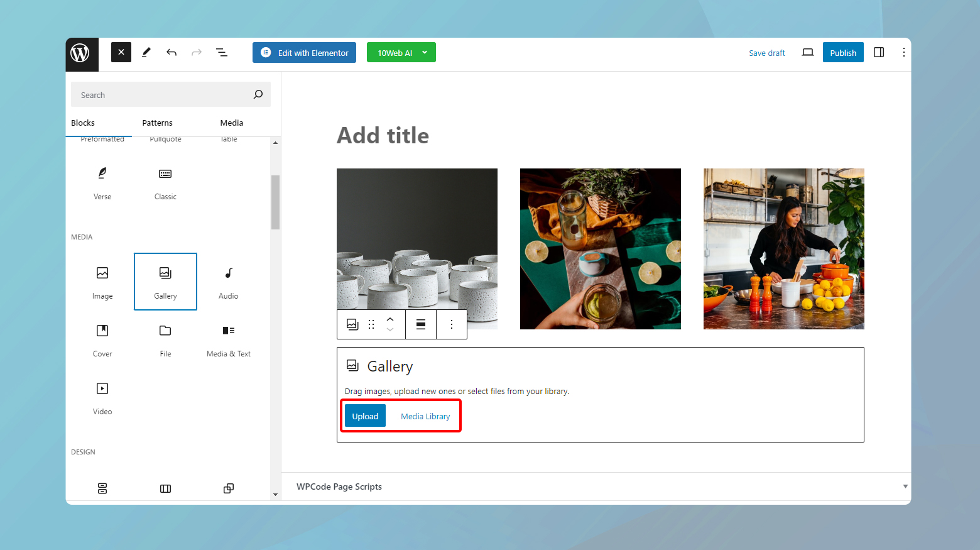Switch to the Media tab
980x550 pixels.
click(231, 123)
